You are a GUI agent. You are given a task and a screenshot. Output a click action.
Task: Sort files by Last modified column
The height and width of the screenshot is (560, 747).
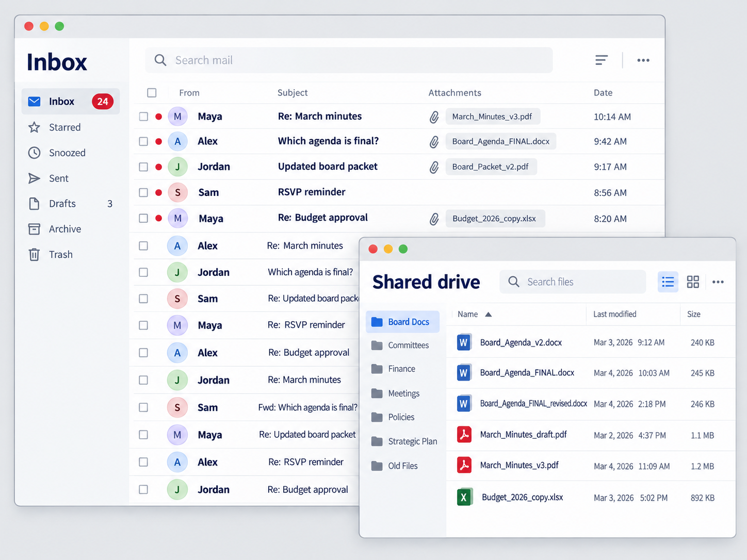pos(614,314)
